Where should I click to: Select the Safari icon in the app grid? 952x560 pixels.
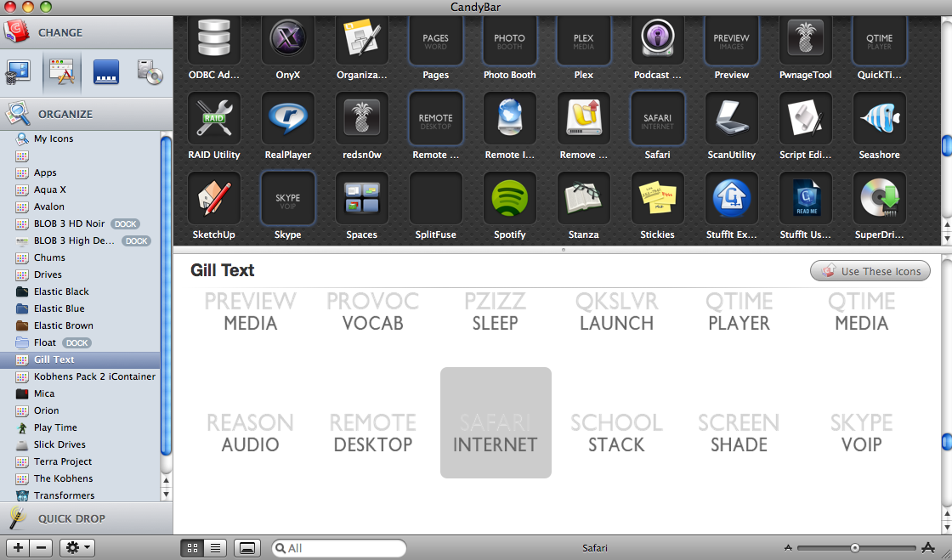(x=658, y=118)
